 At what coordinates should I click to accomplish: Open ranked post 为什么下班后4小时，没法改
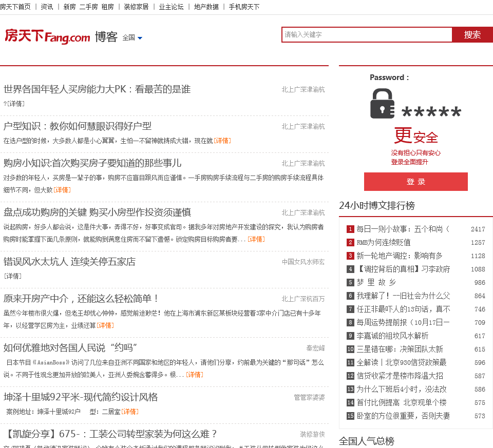coord(402,389)
